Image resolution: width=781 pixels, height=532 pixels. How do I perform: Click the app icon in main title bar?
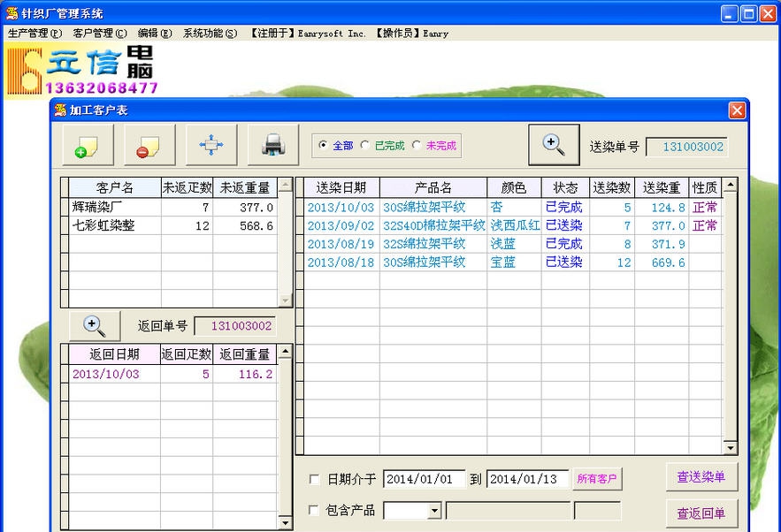(x=11, y=13)
